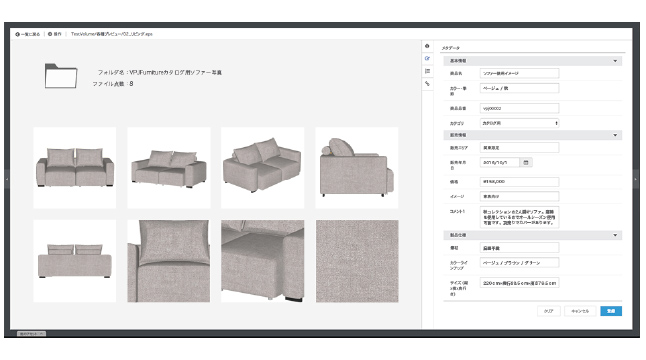Edit the カラーラインナップ color lineup field
The image size is (646, 360).
click(x=519, y=263)
